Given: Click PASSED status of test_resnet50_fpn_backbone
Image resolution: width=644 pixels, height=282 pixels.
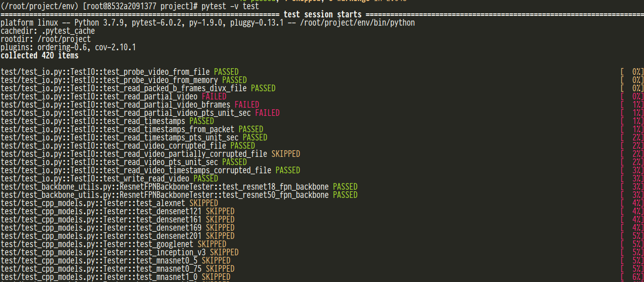Looking at the screenshot, I should [x=345, y=195].
